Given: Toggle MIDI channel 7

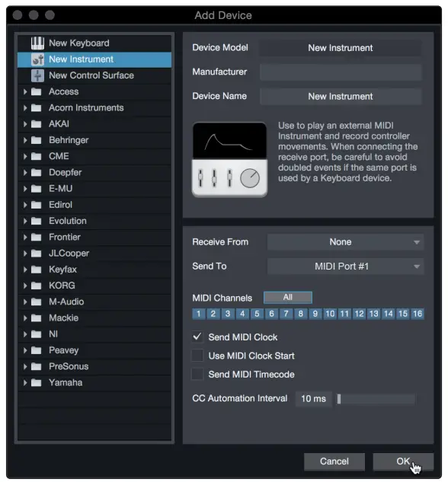Looking at the screenshot, I should coord(286,314).
